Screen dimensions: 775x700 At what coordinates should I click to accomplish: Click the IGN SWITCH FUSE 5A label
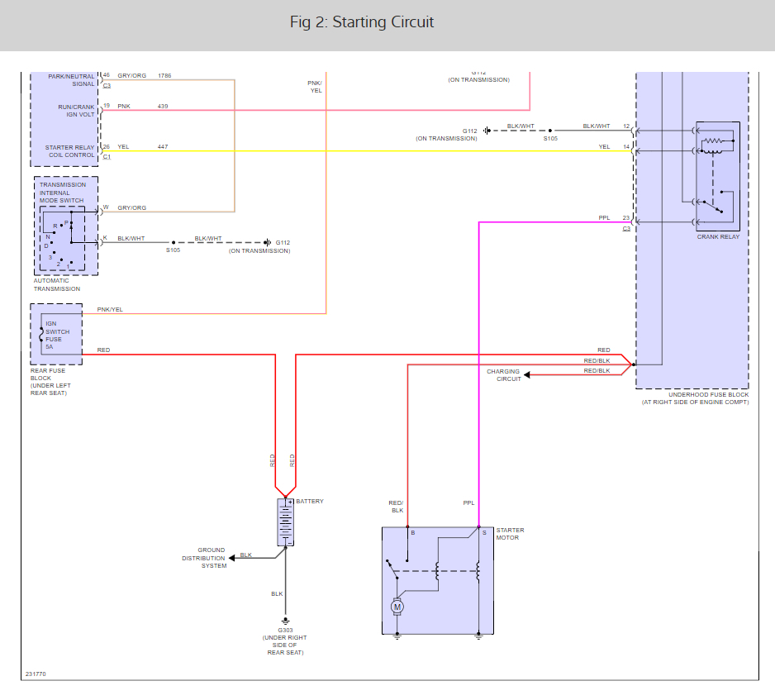click(x=57, y=336)
